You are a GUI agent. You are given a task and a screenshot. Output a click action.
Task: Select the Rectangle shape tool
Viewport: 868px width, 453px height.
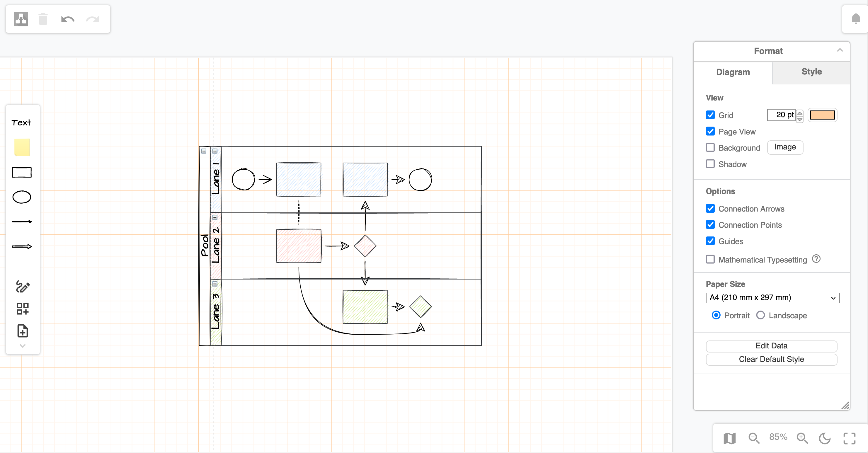[22, 172]
